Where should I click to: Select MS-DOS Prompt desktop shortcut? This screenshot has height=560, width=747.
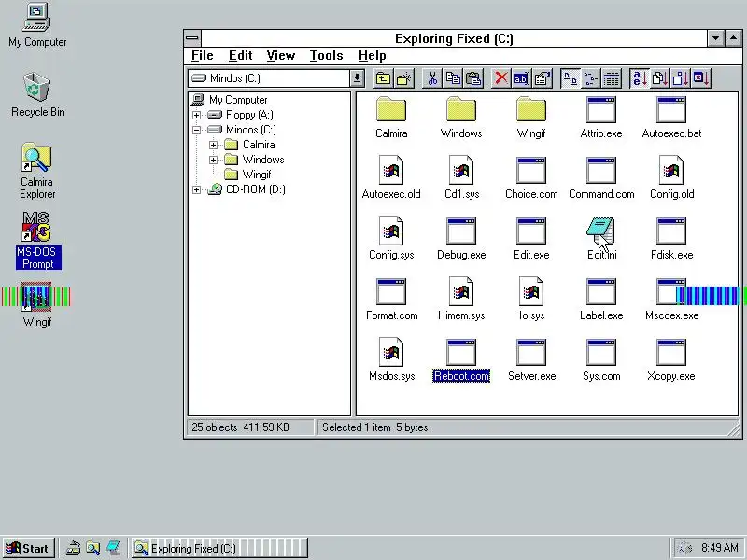pos(37,241)
